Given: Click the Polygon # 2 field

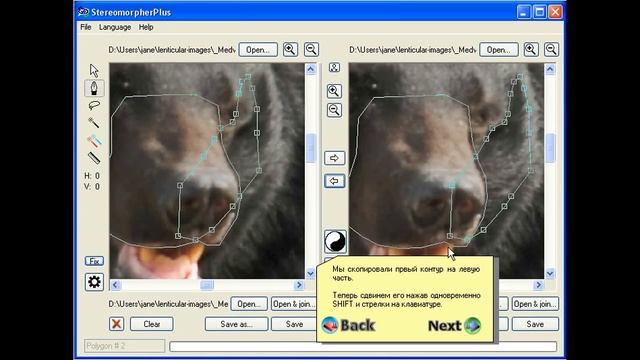Looking at the screenshot, I should tap(124, 346).
